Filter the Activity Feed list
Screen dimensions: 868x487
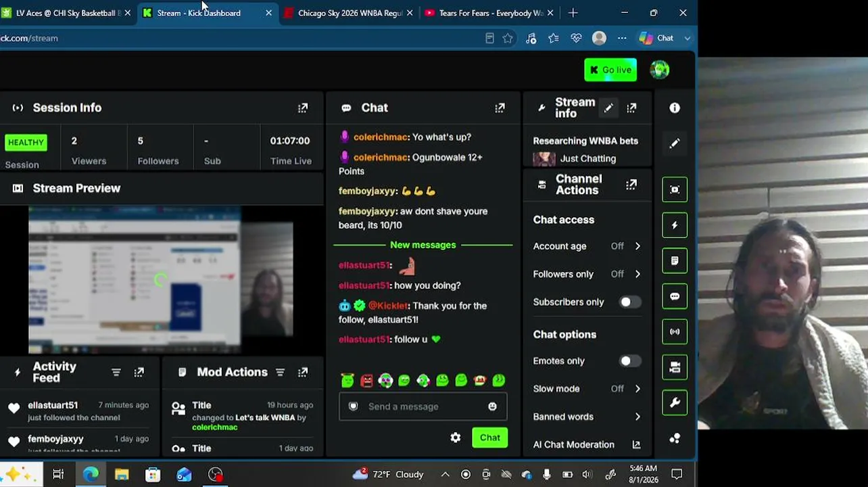pyautogui.click(x=116, y=372)
